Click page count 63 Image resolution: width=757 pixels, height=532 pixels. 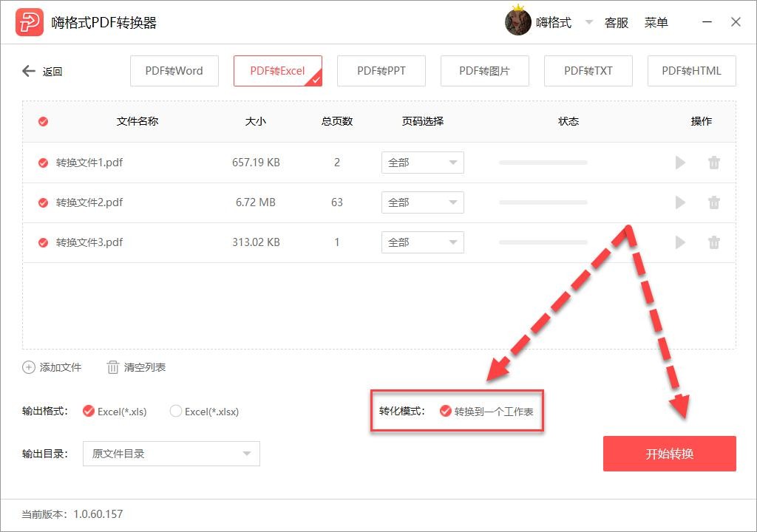point(337,202)
